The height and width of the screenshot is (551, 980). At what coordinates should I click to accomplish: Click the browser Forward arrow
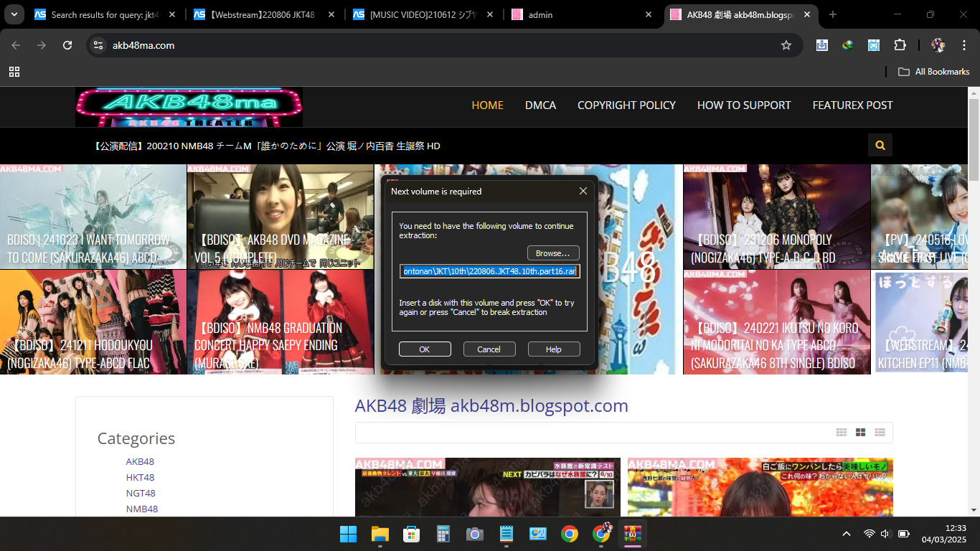pos(42,45)
